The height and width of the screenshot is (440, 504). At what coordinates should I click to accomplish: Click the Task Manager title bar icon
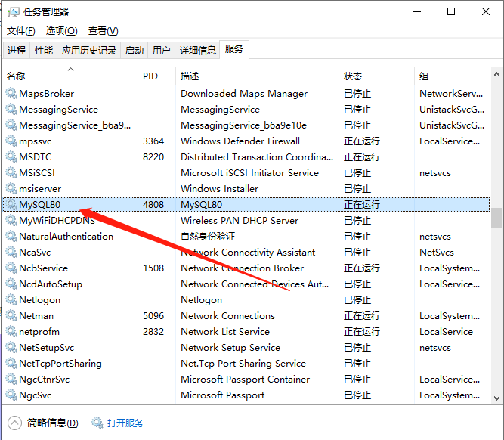tap(13, 12)
